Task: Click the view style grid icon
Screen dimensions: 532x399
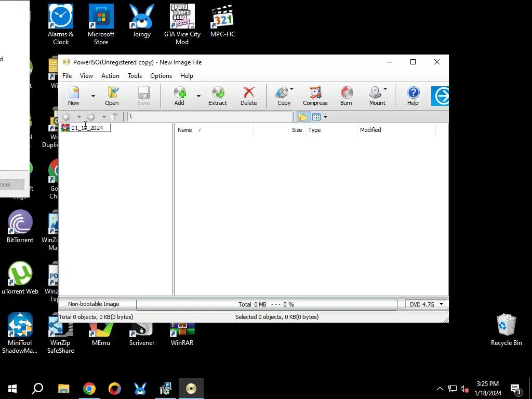Action: [316, 117]
